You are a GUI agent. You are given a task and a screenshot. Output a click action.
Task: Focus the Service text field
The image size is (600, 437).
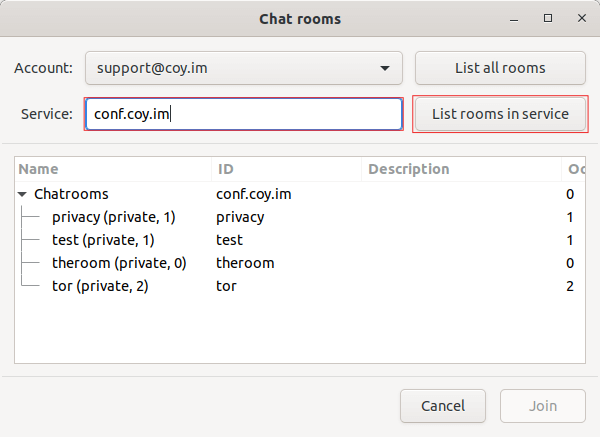243,114
